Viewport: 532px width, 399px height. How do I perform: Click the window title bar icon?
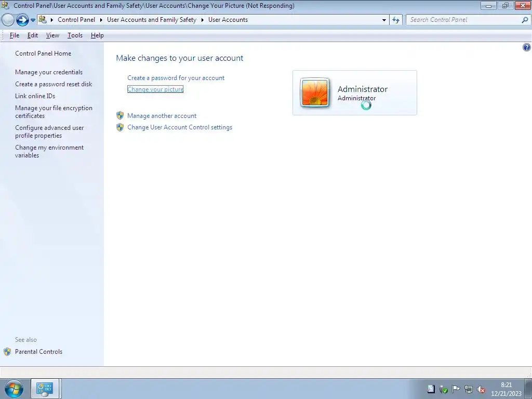5,5
